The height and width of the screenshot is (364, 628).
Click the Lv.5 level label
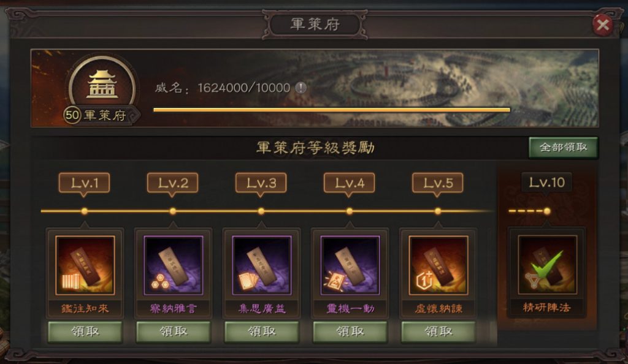point(438,183)
